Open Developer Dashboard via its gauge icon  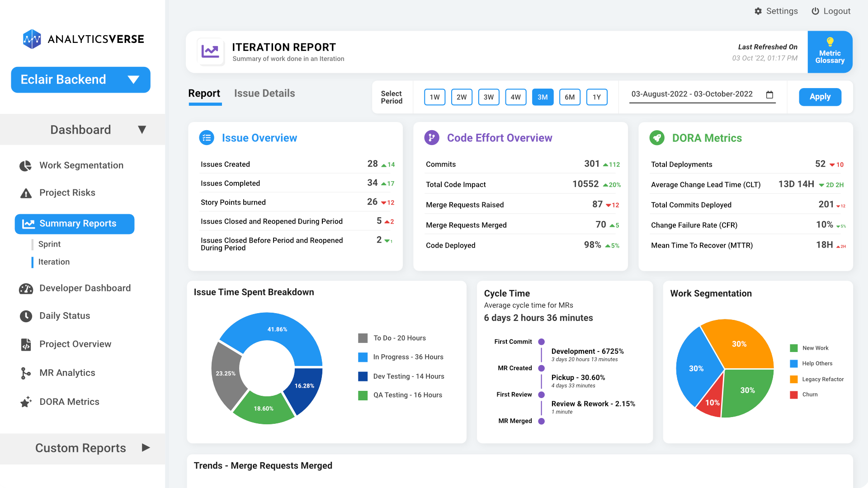point(26,289)
